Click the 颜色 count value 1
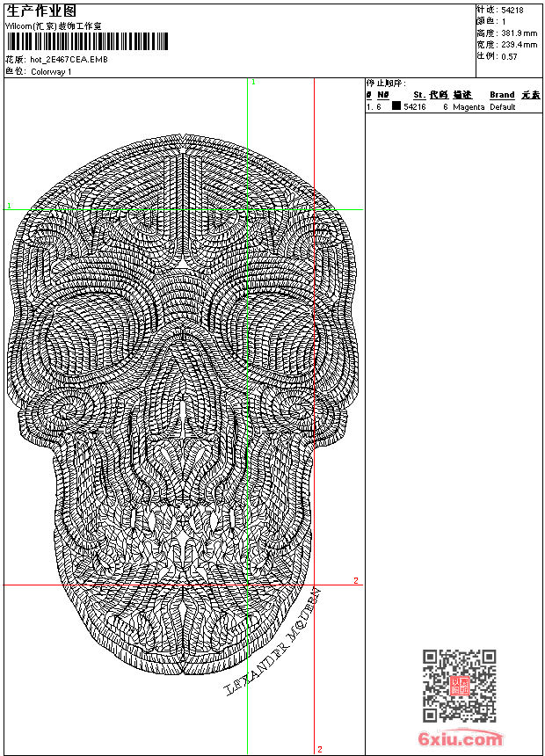 (504, 22)
